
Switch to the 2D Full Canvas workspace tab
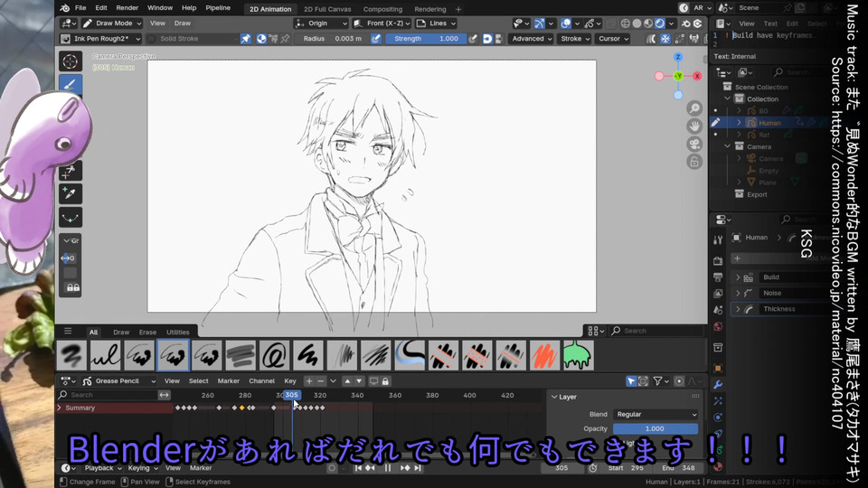point(327,9)
